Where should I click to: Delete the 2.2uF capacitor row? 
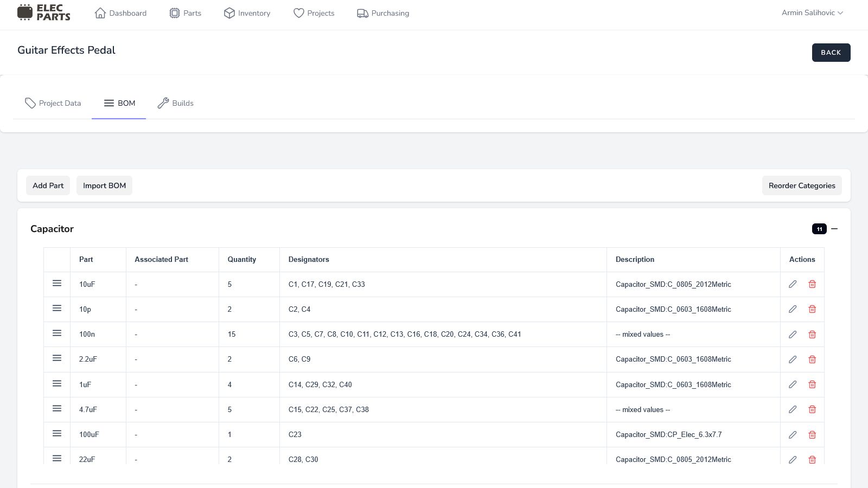pyautogui.click(x=812, y=359)
